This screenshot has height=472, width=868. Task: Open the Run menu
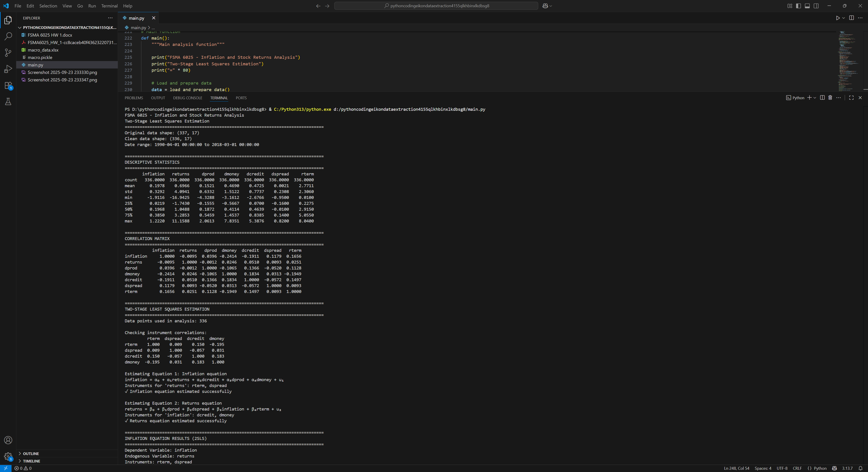92,6
